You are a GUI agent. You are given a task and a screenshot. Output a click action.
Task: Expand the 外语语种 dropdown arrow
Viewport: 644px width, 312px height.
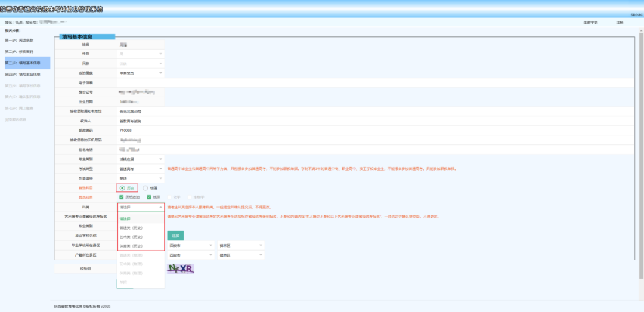pyautogui.click(x=160, y=178)
